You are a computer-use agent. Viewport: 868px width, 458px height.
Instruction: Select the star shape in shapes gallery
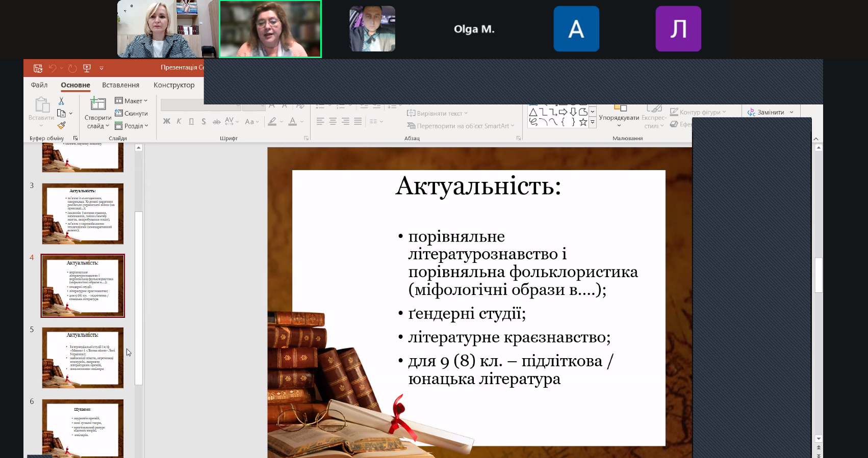point(583,122)
